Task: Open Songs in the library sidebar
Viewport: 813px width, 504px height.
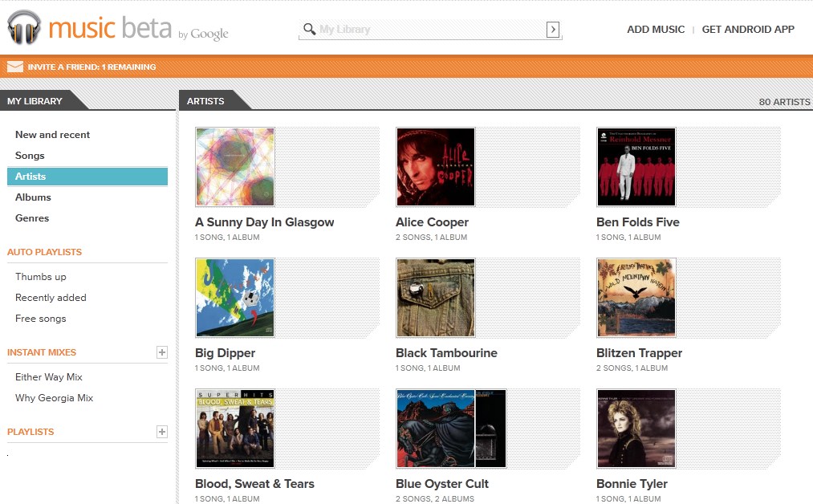Action: pyautogui.click(x=30, y=156)
